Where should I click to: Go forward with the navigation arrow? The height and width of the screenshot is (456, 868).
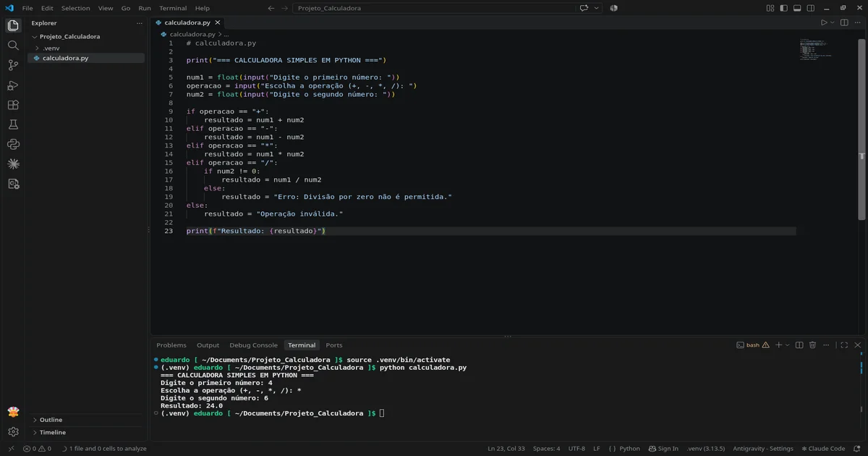click(x=286, y=8)
